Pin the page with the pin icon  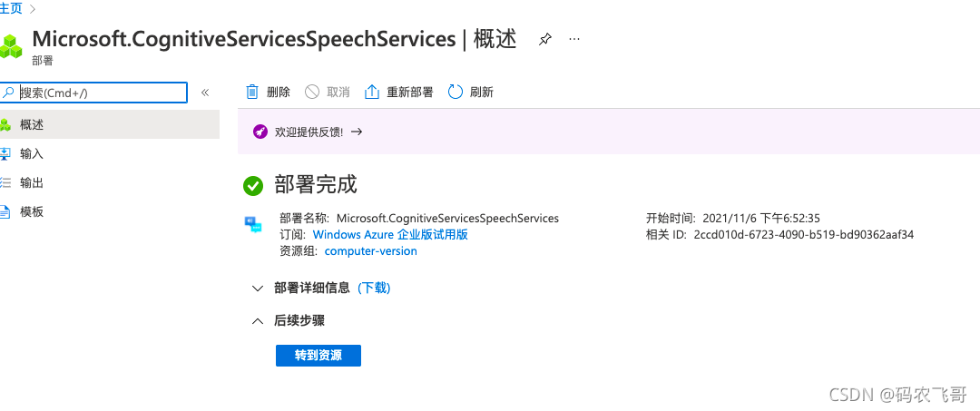pyautogui.click(x=544, y=40)
